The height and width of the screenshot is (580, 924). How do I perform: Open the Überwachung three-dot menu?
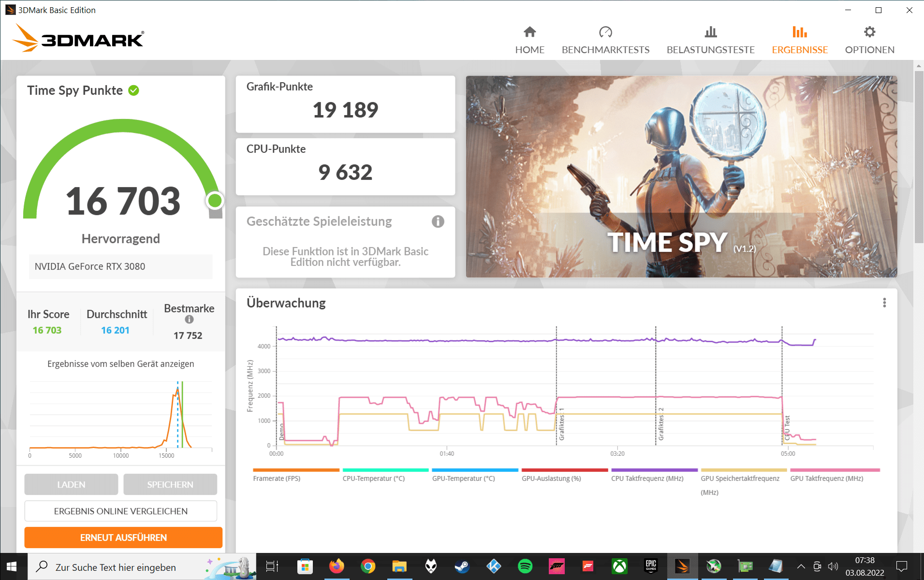click(x=884, y=303)
